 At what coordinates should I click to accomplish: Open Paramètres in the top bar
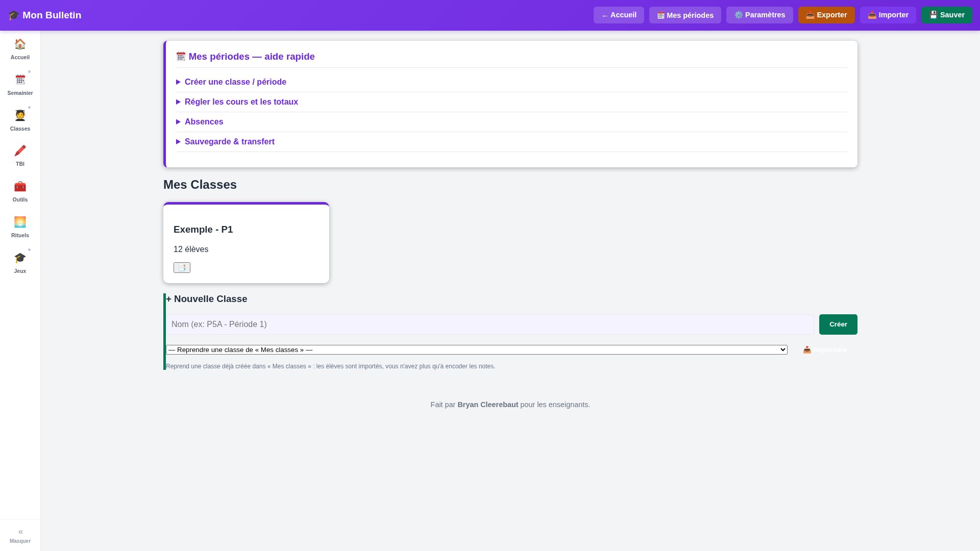coord(759,15)
